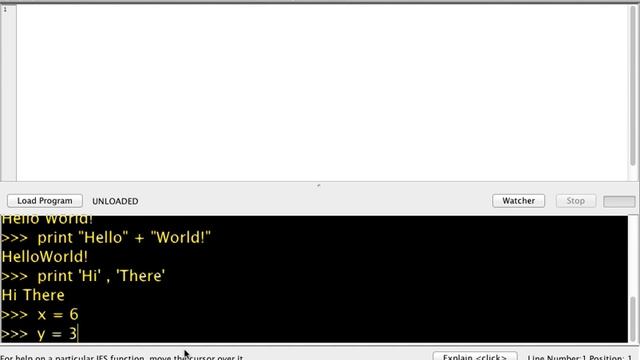Click the 'x = 6' command line
Viewport: 640px width, 360px height.
pos(40,314)
